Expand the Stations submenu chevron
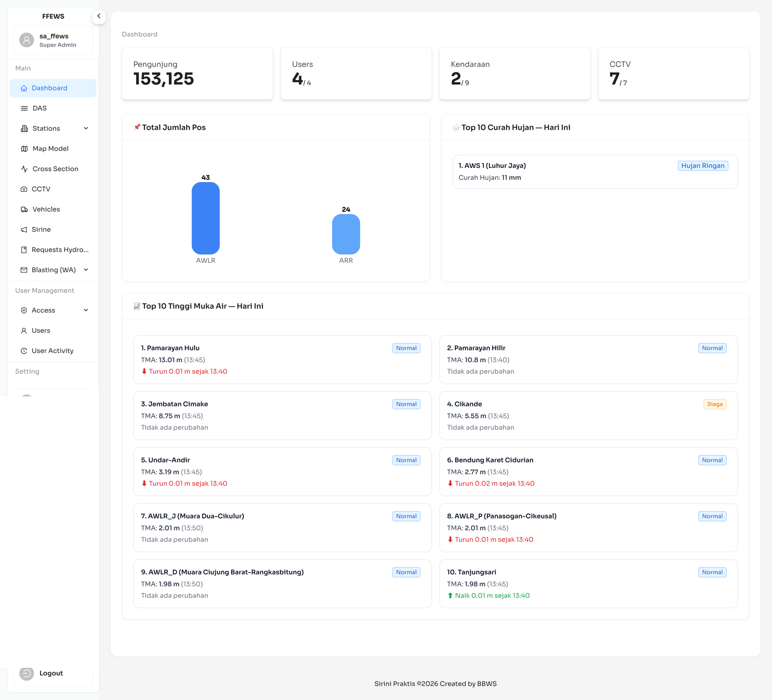 click(x=86, y=128)
